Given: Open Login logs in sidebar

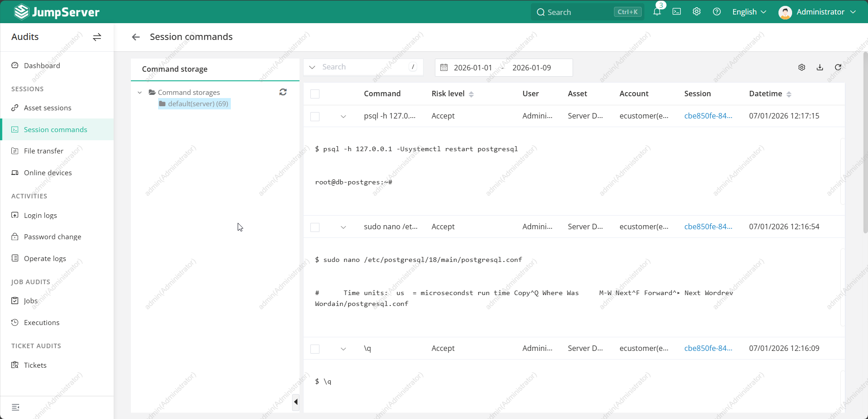Looking at the screenshot, I should (40, 215).
